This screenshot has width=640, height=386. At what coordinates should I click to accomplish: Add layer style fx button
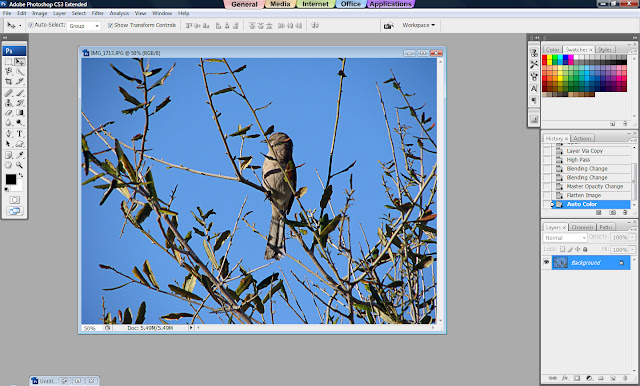pos(565,378)
